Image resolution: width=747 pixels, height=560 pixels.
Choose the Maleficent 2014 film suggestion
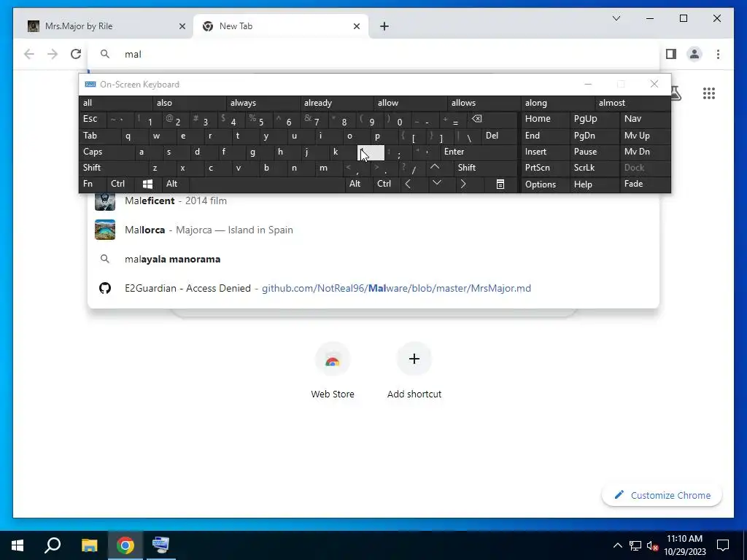pyautogui.click(x=374, y=201)
